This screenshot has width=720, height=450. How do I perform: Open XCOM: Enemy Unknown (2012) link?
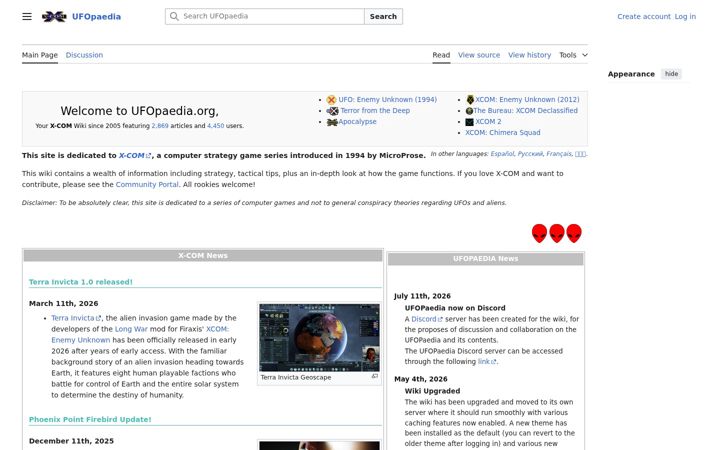[527, 100]
